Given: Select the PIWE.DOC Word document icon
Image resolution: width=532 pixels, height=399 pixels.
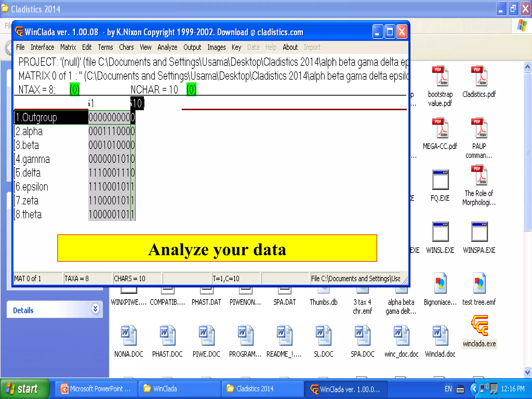Looking at the screenshot, I should [x=207, y=335].
